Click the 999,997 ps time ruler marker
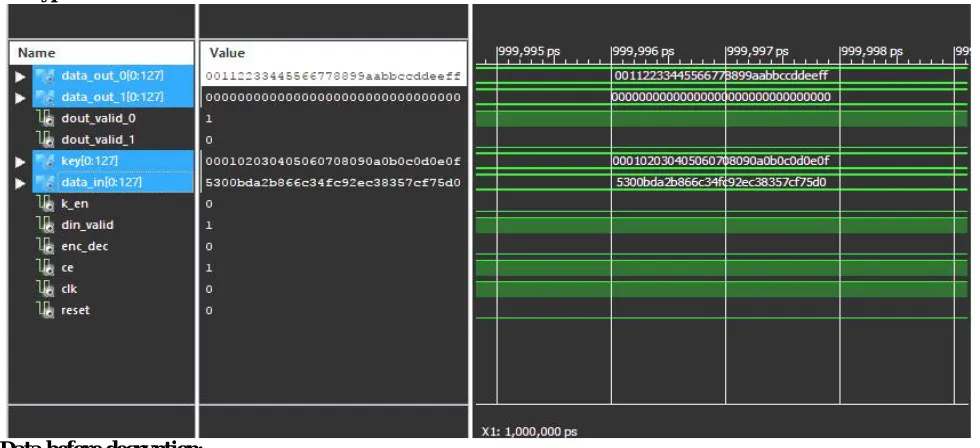This screenshot has width=980, height=448. [757, 52]
